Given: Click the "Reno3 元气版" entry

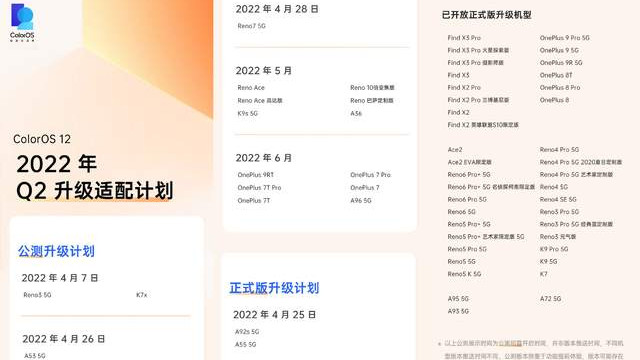Looking at the screenshot, I should (x=558, y=237).
